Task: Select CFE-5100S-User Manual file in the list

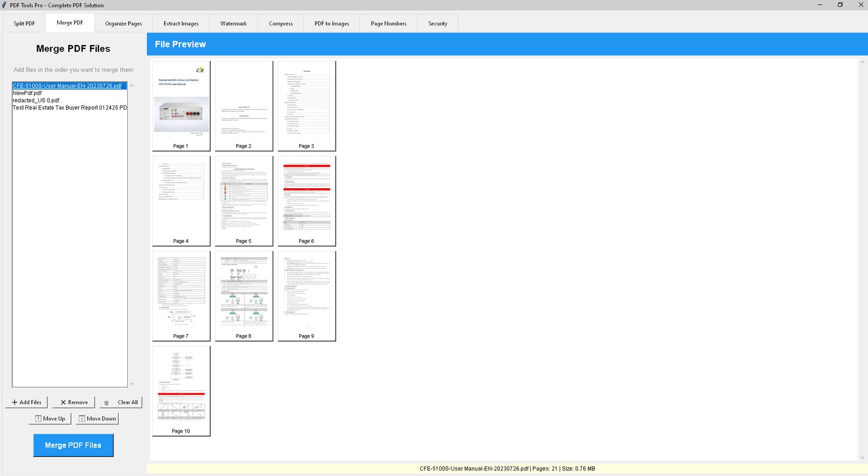Action: 69,86
